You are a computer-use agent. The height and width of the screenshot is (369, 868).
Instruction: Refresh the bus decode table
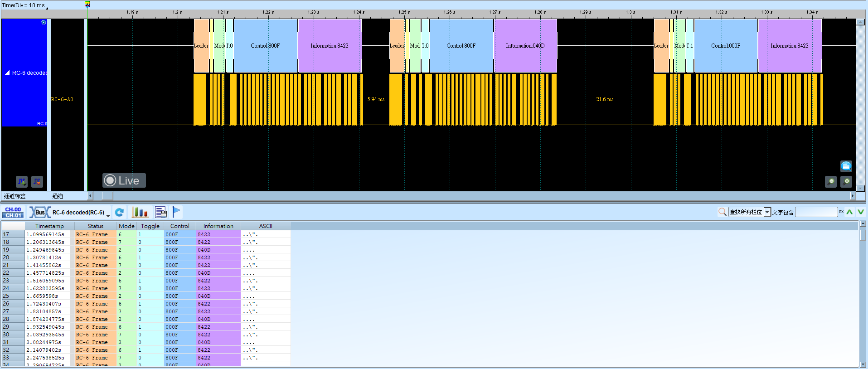(119, 212)
